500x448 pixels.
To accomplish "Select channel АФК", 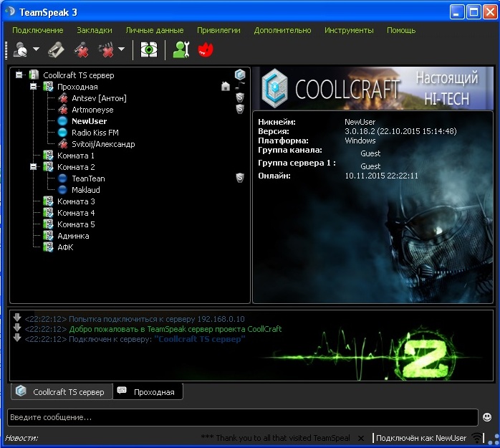I will coord(65,247).
